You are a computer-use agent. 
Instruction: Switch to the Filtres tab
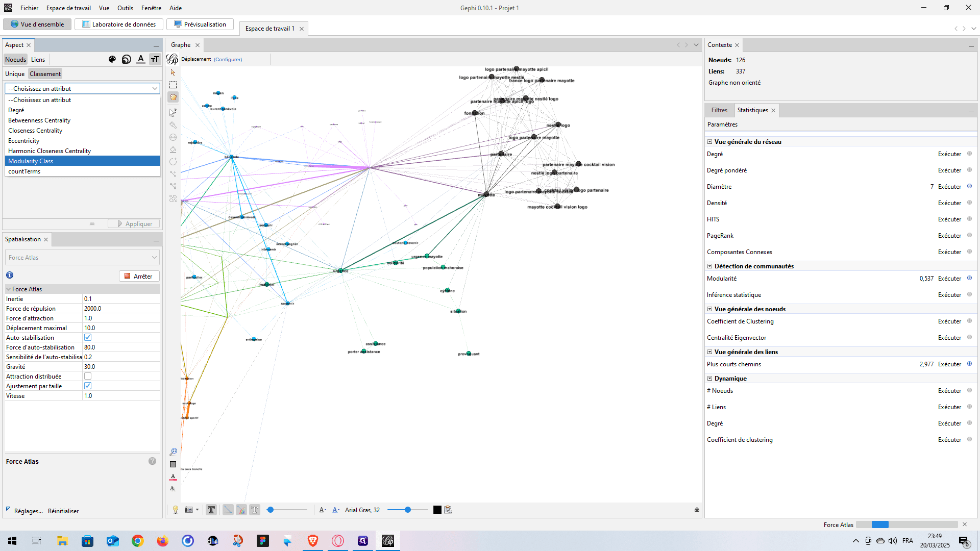[719, 110]
